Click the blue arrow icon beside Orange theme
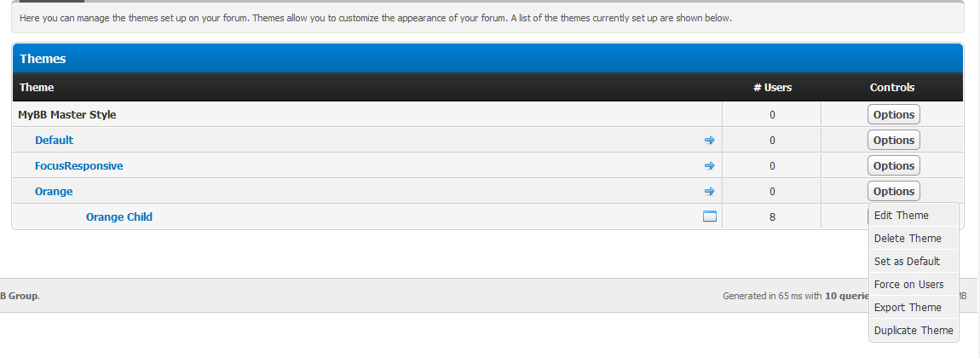Screen dimensions: 980x358 click(x=709, y=191)
